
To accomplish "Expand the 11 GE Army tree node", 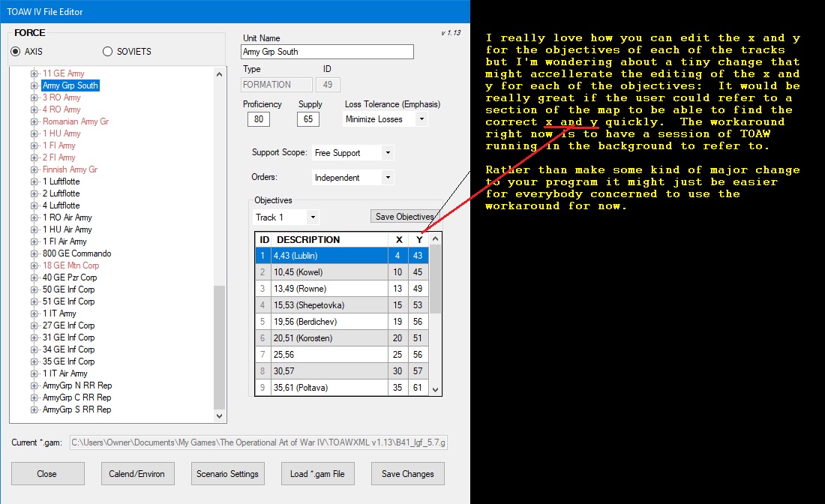I will point(34,73).
